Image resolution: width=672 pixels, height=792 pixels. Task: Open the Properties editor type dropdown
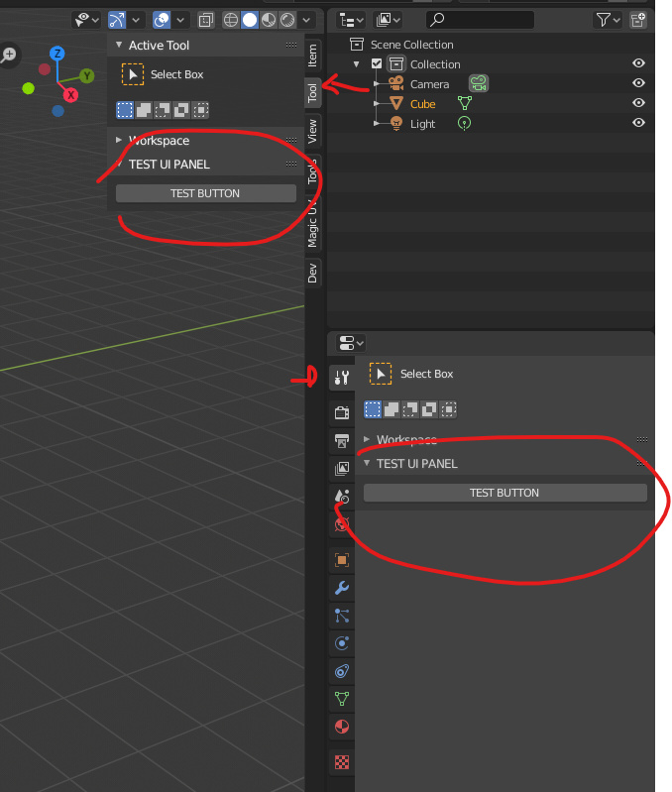tap(351, 344)
